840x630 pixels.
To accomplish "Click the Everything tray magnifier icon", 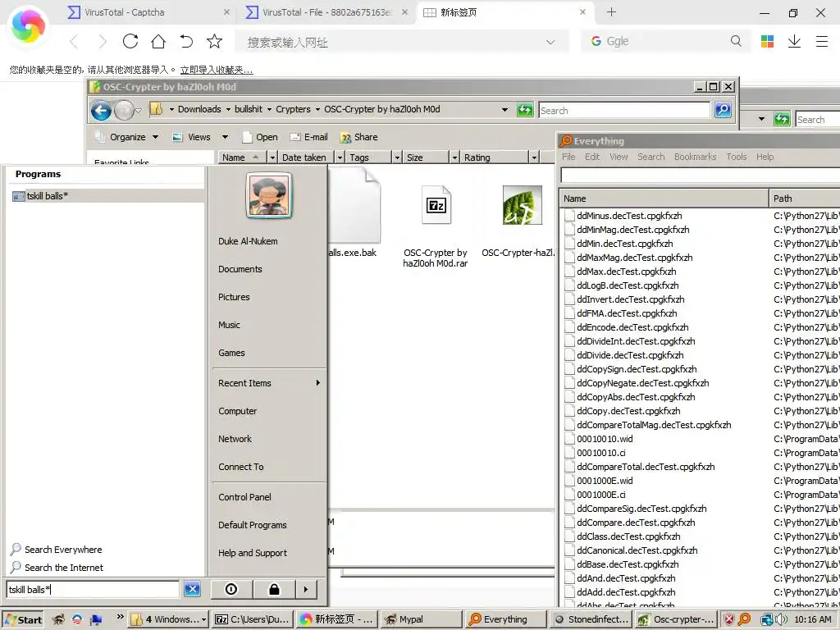I will coord(744,619).
